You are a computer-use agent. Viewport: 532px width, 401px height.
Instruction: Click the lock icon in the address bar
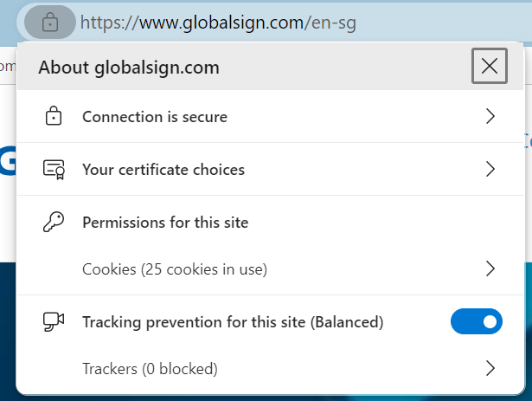pyautogui.click(x=50, y=22)
